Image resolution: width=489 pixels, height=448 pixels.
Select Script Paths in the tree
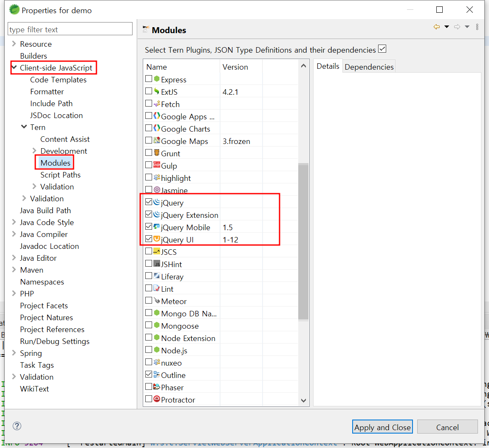(60, 175)
